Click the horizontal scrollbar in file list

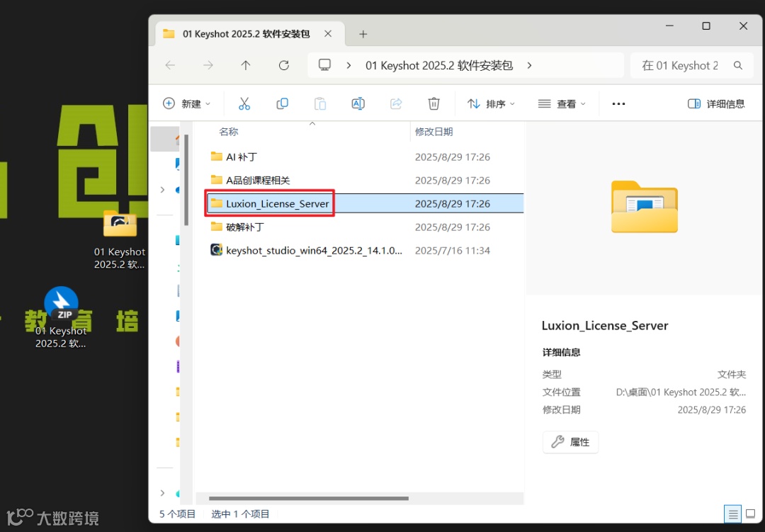tap(309, 498)
